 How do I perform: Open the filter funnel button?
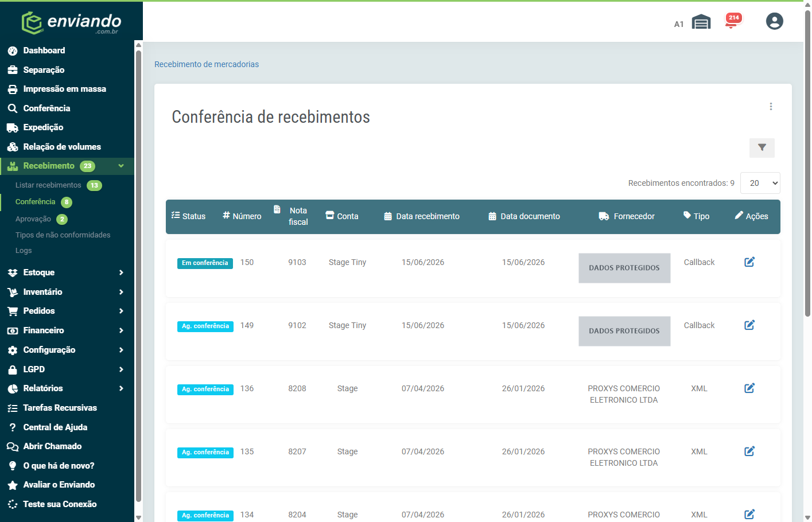(x=762, y=147)
